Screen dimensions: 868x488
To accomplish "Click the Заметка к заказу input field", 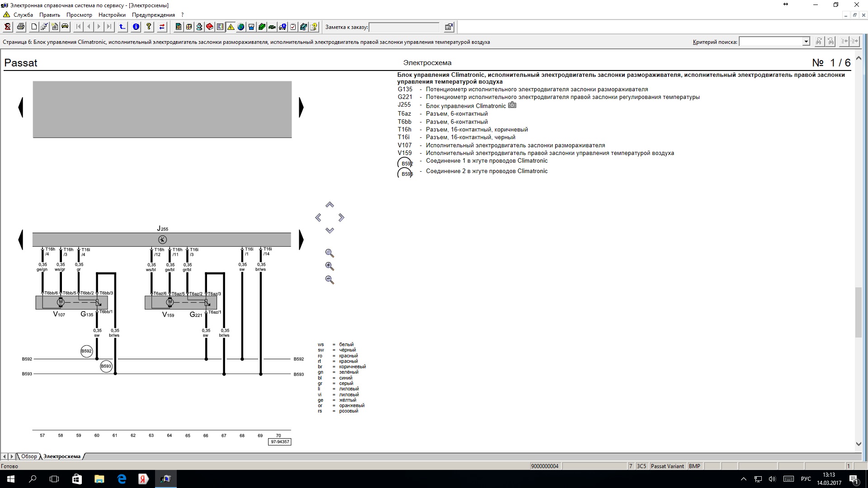I will [404, 27].
